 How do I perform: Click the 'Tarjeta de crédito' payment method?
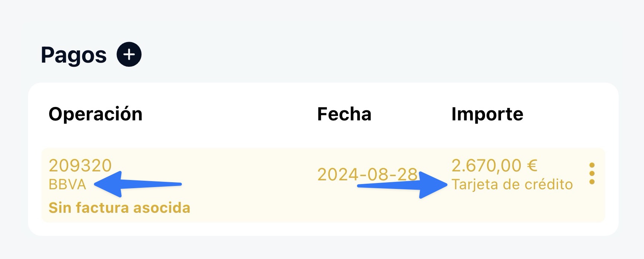click(512, 184)
